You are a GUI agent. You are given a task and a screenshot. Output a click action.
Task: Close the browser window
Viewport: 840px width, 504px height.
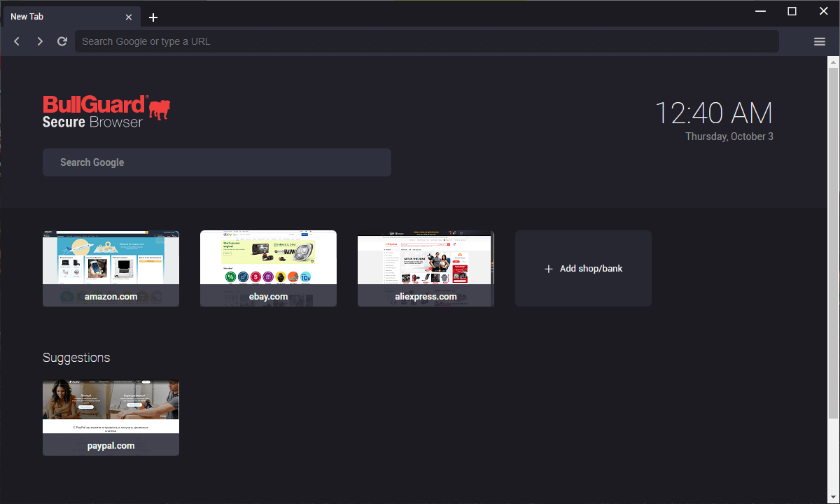823,11
